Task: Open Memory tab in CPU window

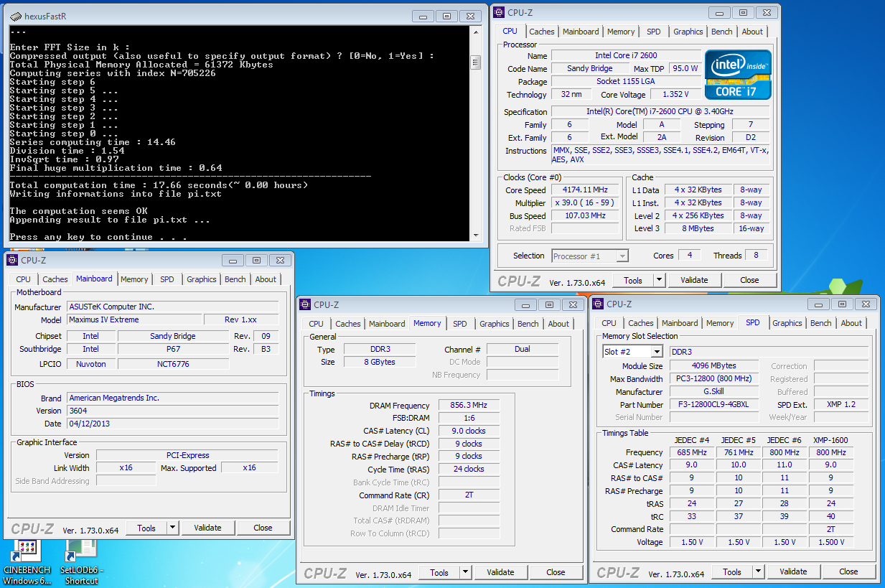Action: 621,32
